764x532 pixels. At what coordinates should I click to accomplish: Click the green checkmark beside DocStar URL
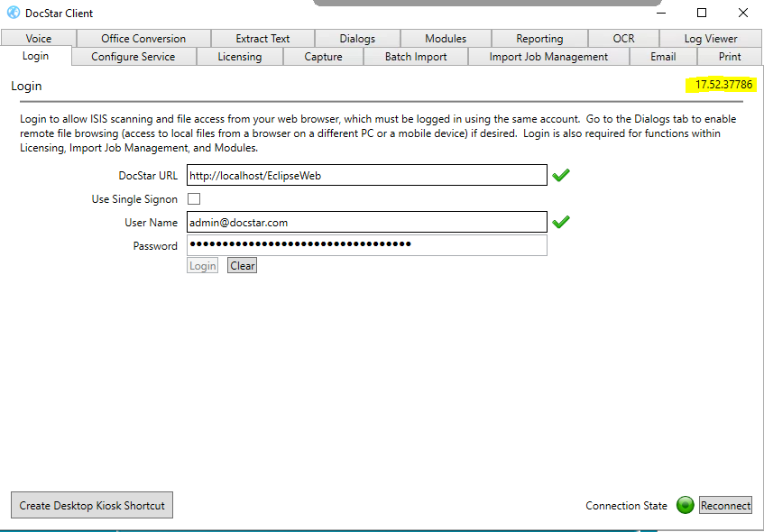click(x=561, y=175)
